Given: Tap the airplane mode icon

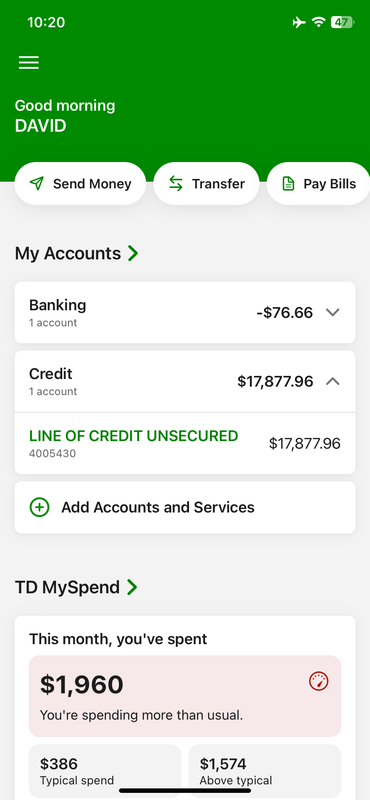Looking at the screenshot, I should click(x=299, y=22).
